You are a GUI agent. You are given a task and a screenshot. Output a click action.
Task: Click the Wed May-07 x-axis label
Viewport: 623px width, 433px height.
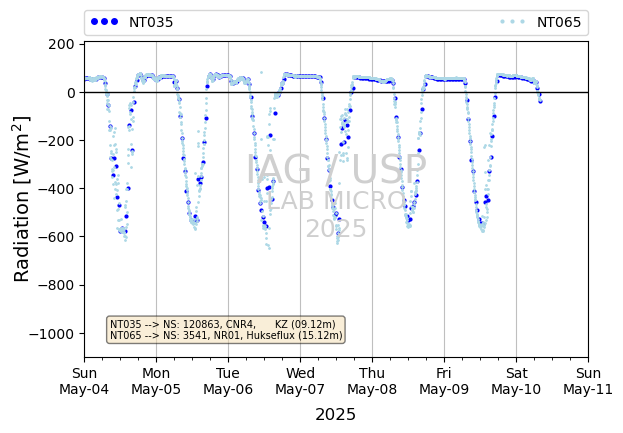[300, 381]
